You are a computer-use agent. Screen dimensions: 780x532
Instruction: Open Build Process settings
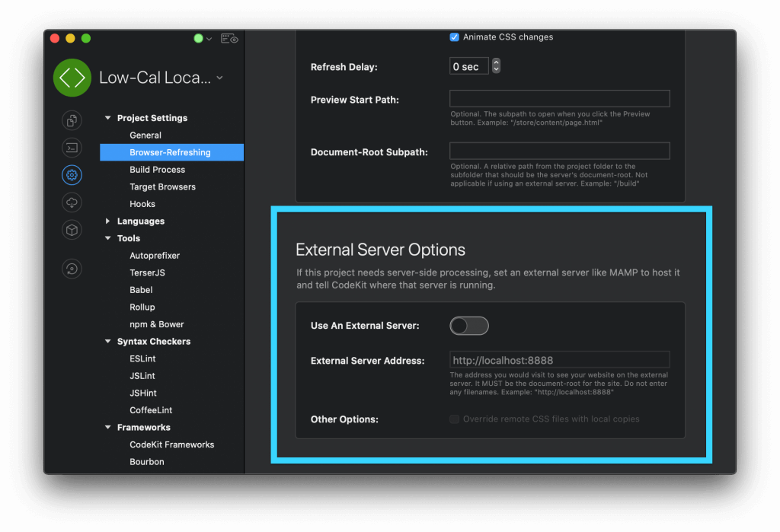(157, 170)
